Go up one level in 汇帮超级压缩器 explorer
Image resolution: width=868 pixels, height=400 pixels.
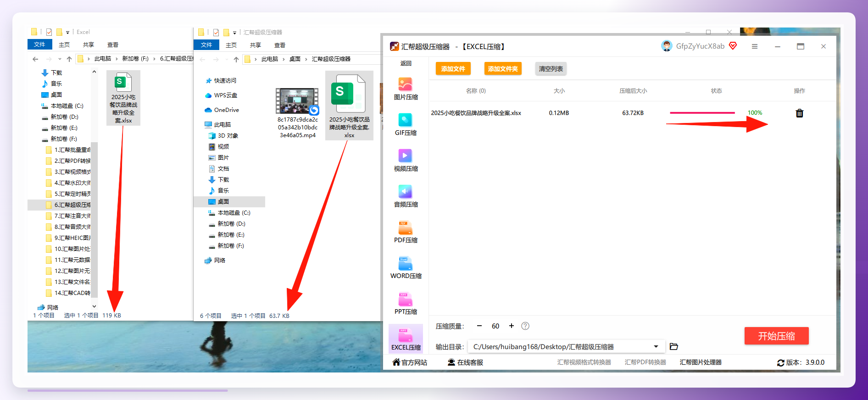(236, 59)
